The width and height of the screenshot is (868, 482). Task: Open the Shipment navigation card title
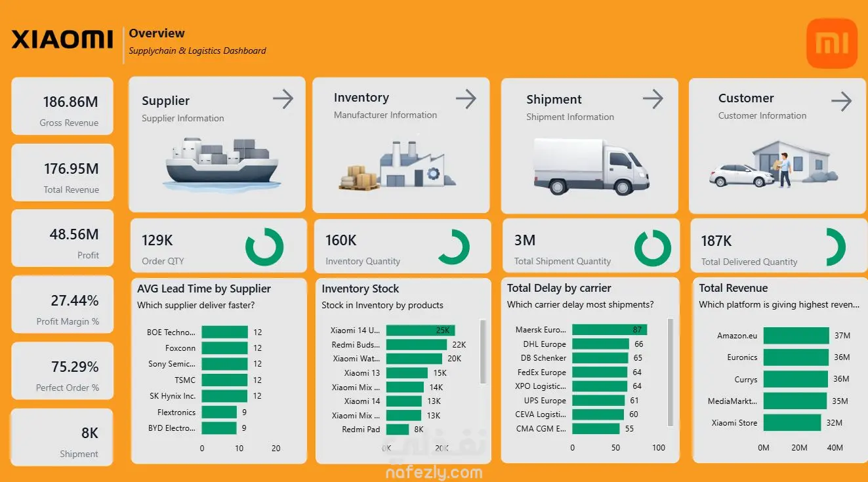tap(554, 100)
